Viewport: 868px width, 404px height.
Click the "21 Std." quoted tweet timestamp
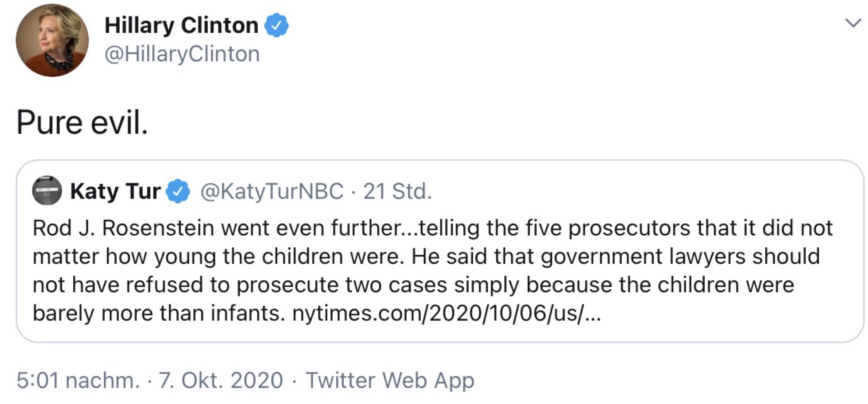coord(397,191)
